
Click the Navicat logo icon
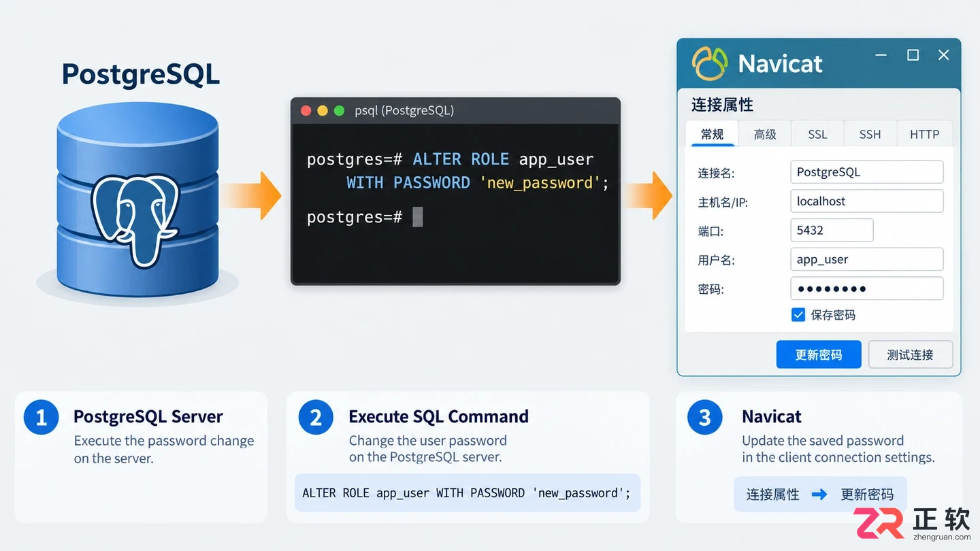[x=709, y=63]
